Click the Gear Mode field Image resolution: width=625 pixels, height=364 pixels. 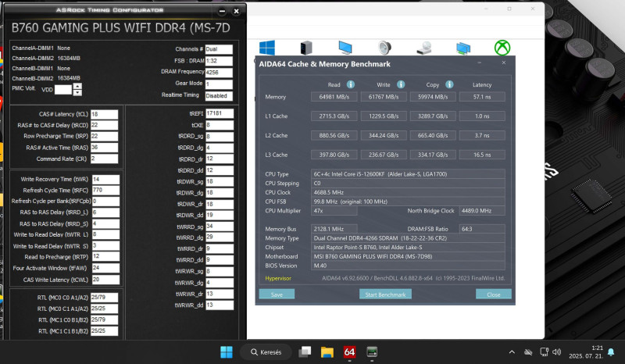point(219,84)
